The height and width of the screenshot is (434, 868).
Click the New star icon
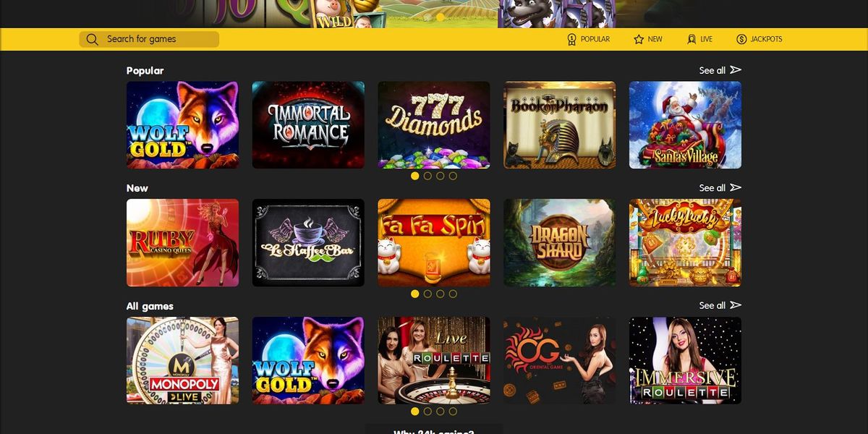(x=639, y=39)
